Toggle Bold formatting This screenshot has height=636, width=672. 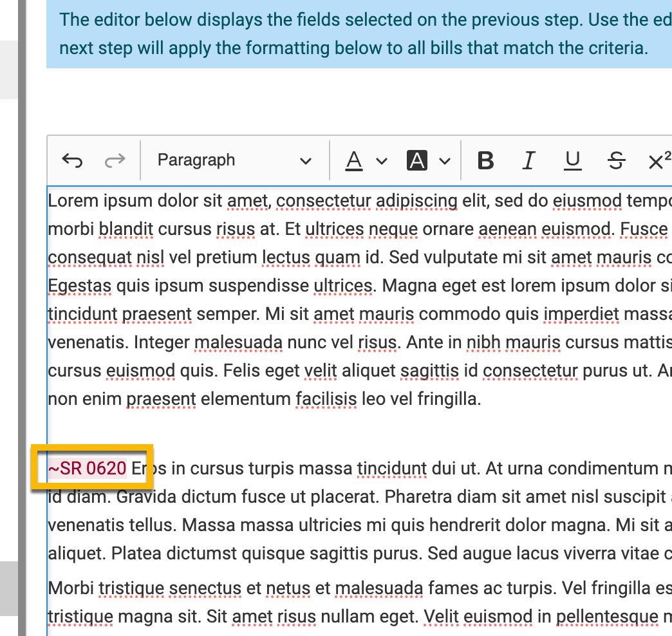pos(485,161)
